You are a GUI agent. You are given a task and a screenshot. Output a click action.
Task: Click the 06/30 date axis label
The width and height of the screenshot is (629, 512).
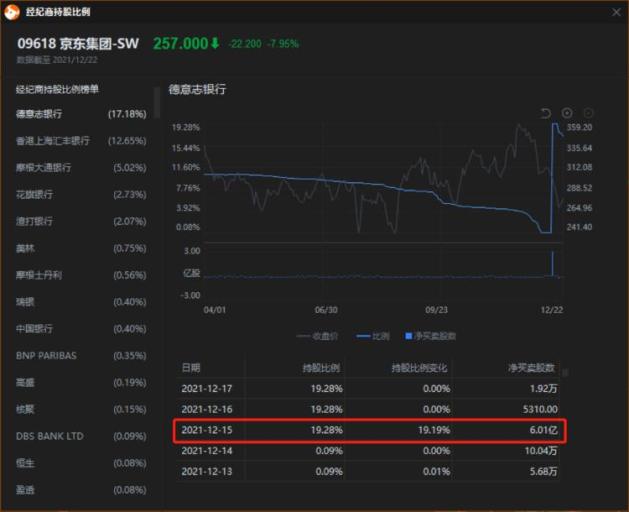[x=326, y=310]
